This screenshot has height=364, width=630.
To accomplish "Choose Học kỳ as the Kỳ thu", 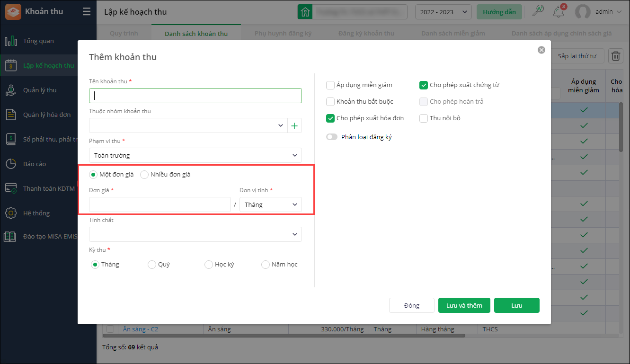I will (x=209, y=265).
